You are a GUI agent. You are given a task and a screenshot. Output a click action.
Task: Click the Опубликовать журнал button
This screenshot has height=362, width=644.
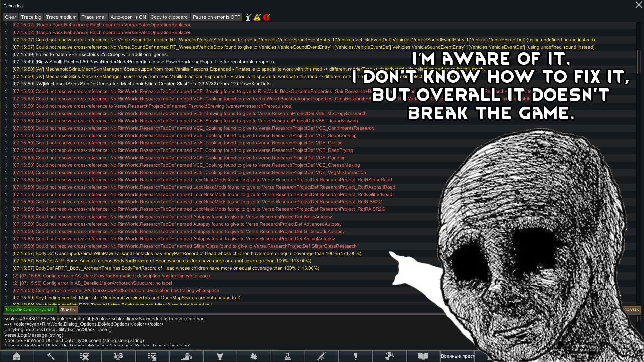(30, 309)
